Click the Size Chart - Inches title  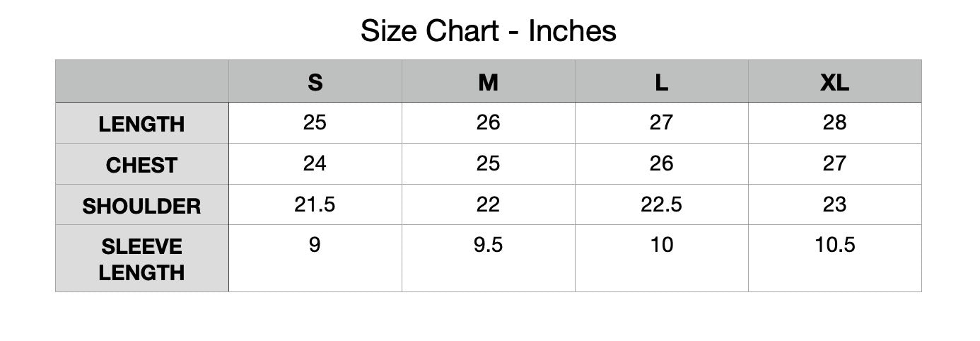pyautogui.click(x=489, y=31)
